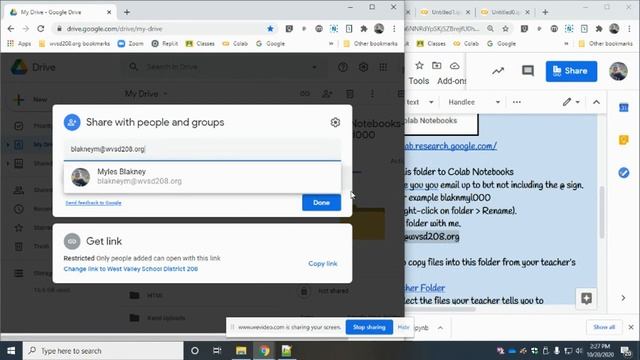Screen dimensions: 640x360
Task: Open Tools menu in Docs
Action: (419, 81)
